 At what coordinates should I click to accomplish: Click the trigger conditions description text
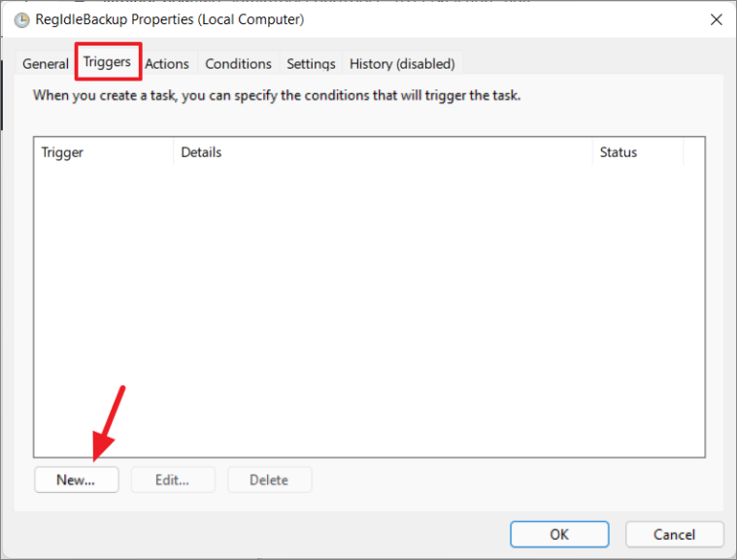277,95
